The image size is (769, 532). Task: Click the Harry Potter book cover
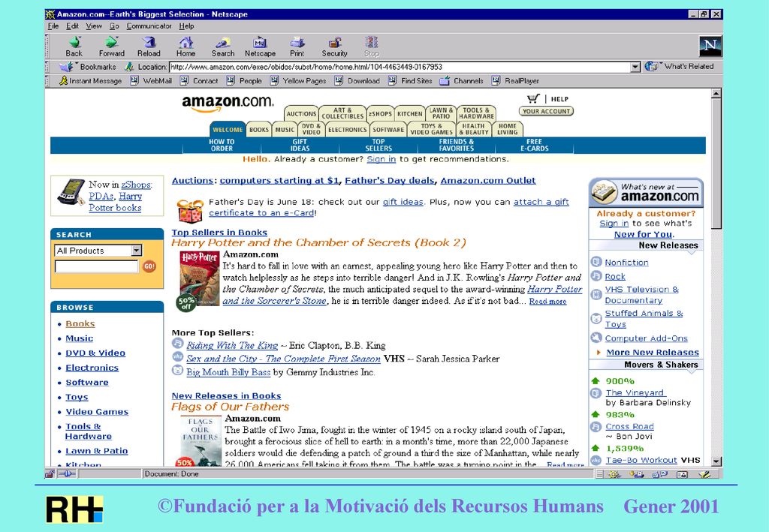[198, 280]
